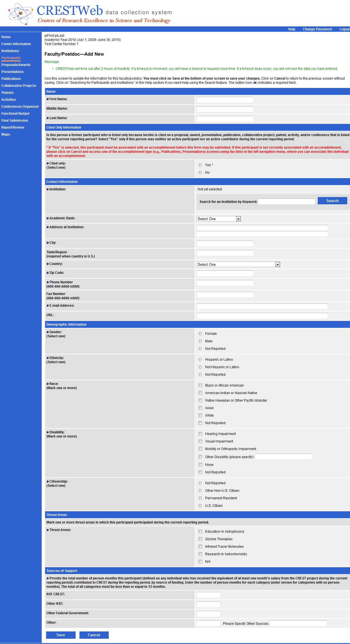Click the Phone Number field
The height and width of the screenshot is (644, 350).
(225, 283)
